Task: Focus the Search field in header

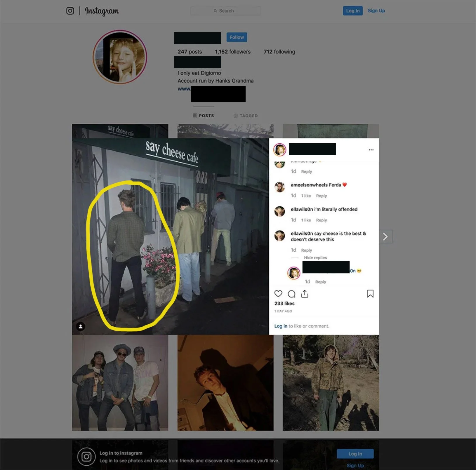Action: click(225, 11)
